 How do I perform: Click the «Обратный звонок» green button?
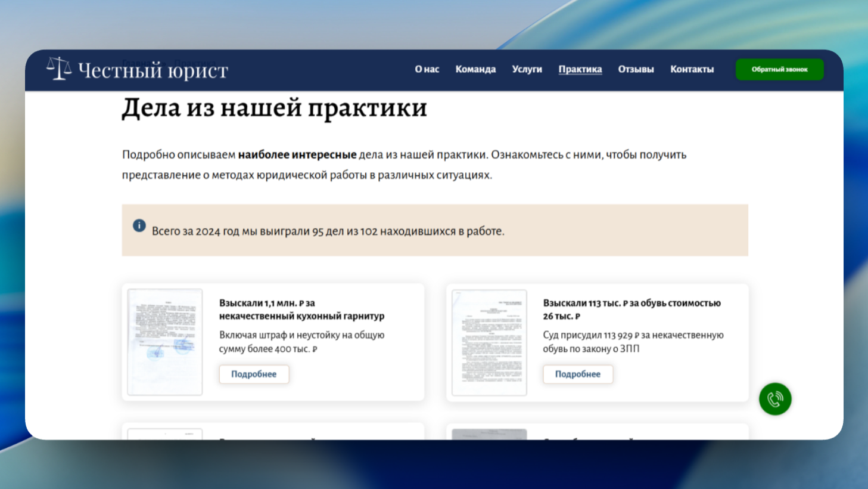click(x=780, y=69)
